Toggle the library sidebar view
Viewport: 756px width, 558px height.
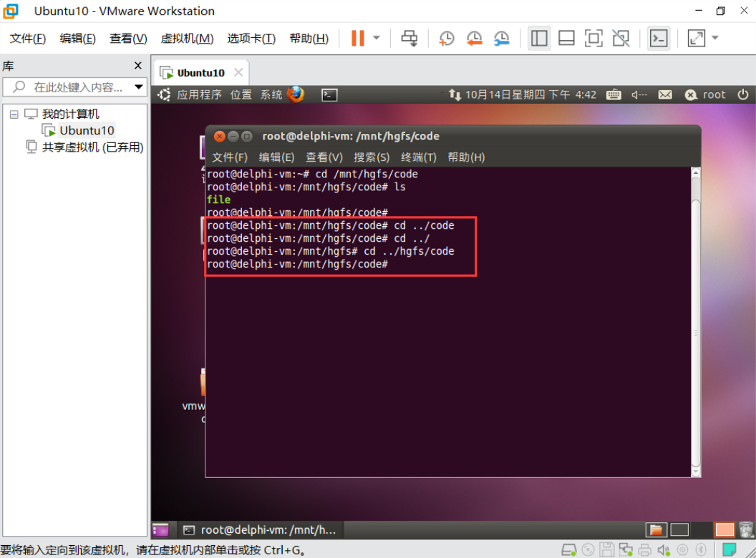[539, 38]
